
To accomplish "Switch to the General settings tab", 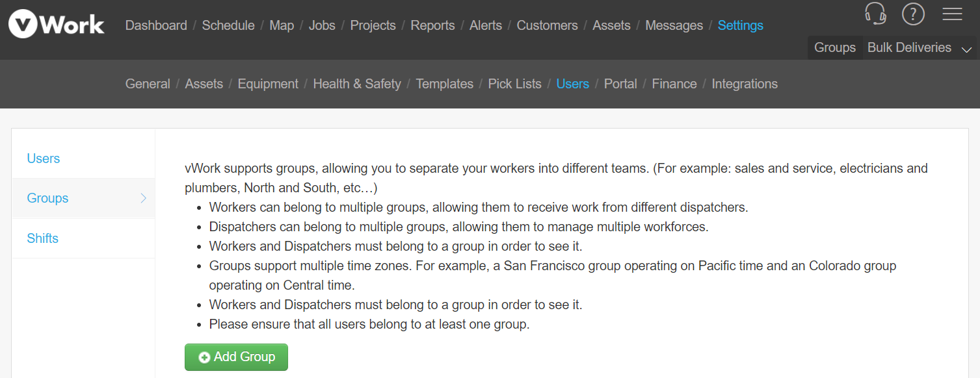I will (148, 84).
